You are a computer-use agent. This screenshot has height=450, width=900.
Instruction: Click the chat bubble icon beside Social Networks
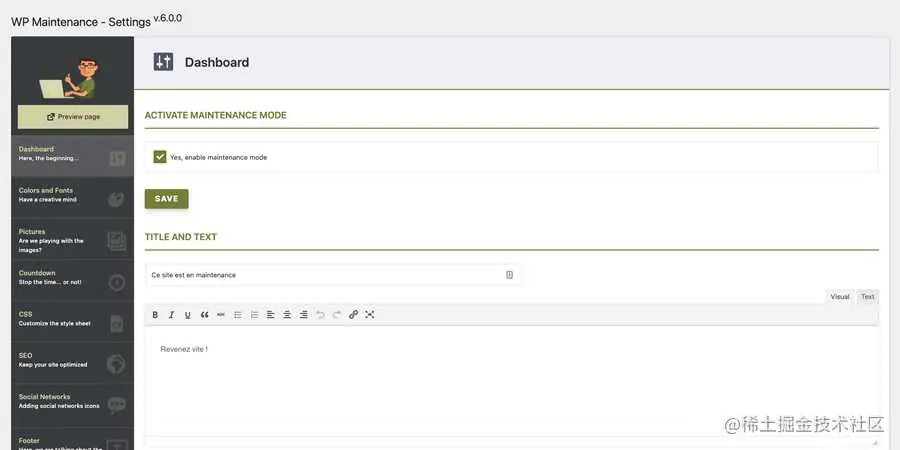(117, 405)
